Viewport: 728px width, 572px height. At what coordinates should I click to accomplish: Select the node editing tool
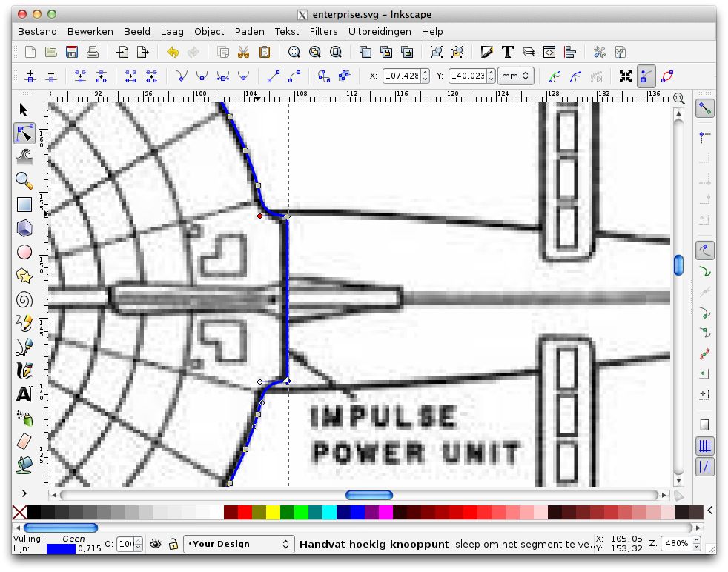24,133
